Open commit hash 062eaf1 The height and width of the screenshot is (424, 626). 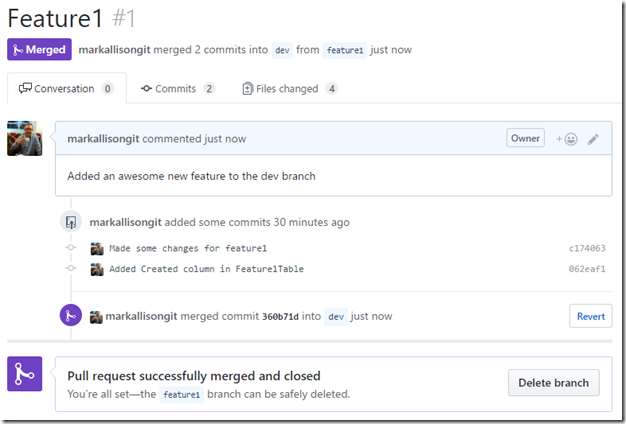point(587,269)
